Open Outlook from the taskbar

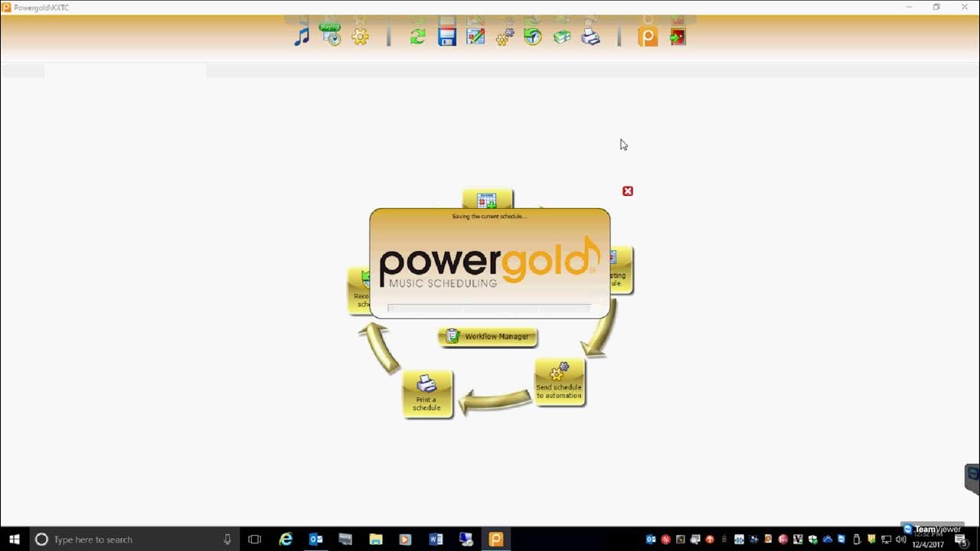[315, 540]
